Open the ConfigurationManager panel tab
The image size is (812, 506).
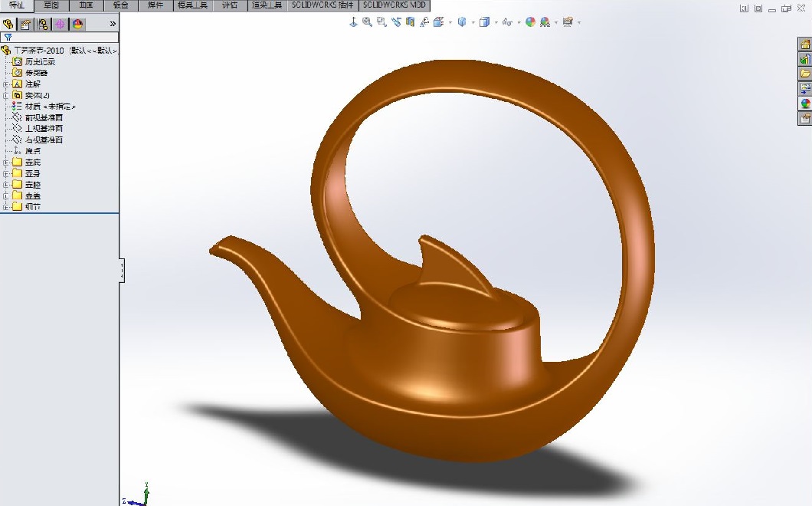(43, 24)
